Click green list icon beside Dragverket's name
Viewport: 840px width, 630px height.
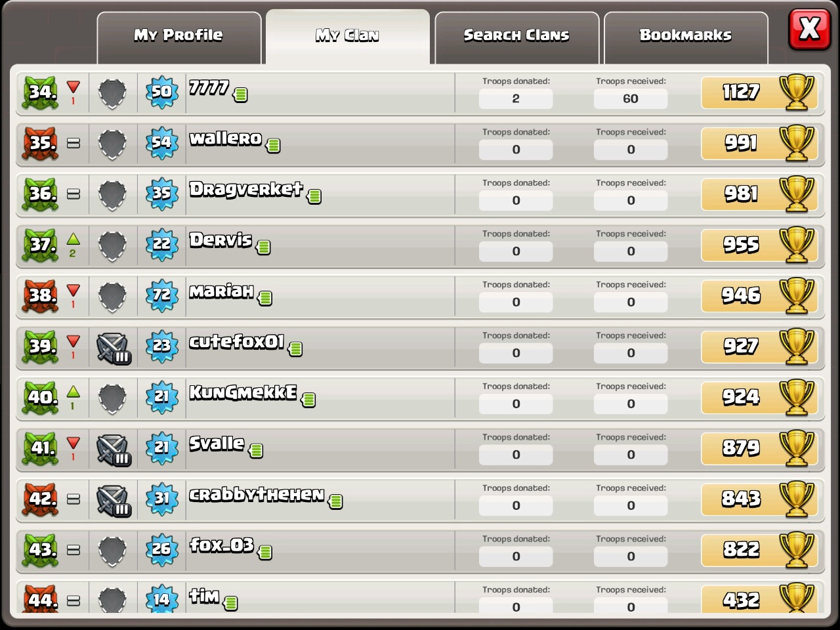(314, 196)
